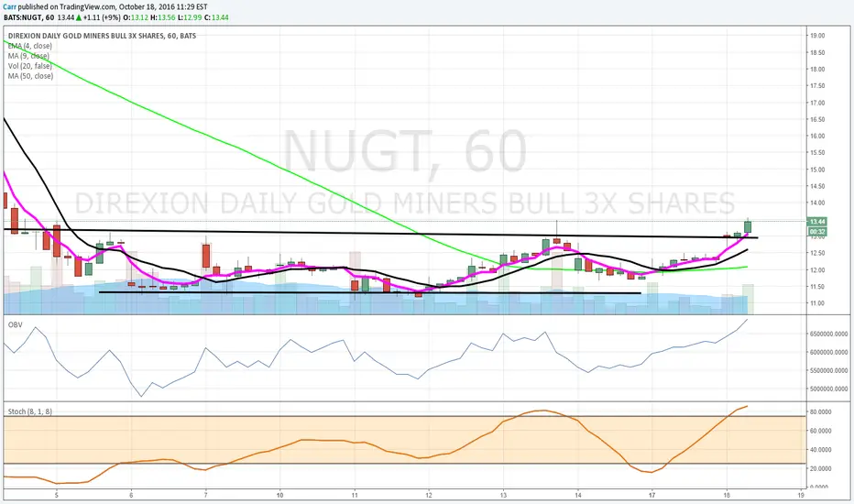
Task: Click the C:13.44 close value in header
Action: coord(216,17)
